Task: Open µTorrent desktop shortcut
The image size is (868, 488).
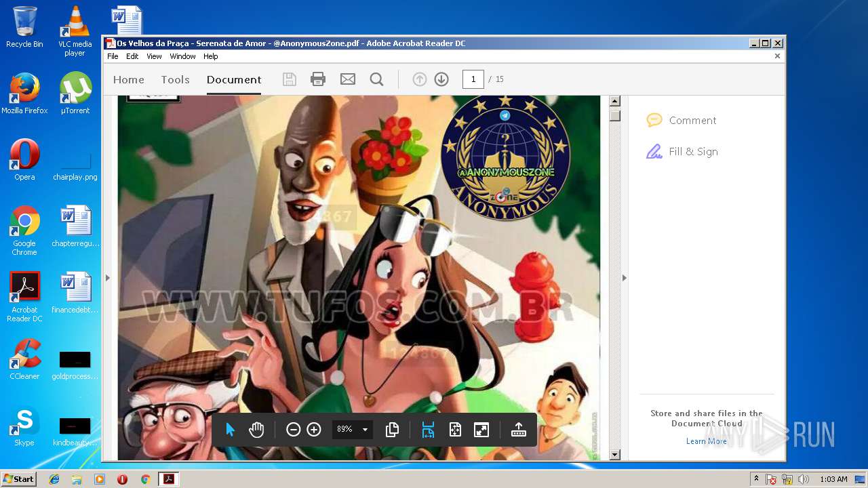Action: tap(75, 93)
